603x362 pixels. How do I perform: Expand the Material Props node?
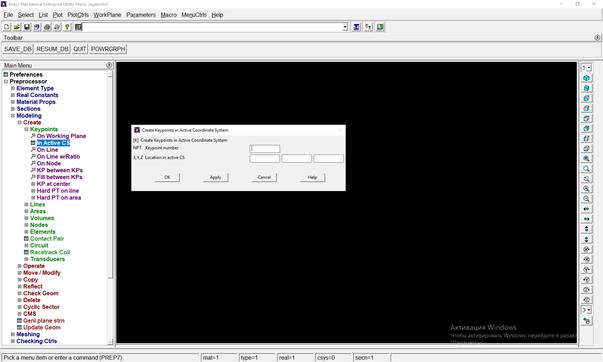(13, 102)
